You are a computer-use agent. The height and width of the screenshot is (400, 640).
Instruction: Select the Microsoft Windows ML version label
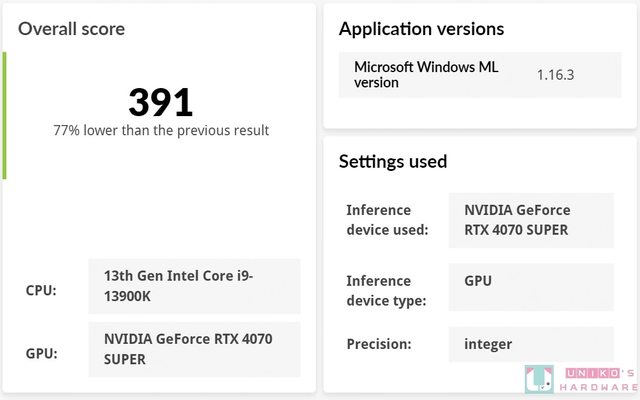(425, 74)
